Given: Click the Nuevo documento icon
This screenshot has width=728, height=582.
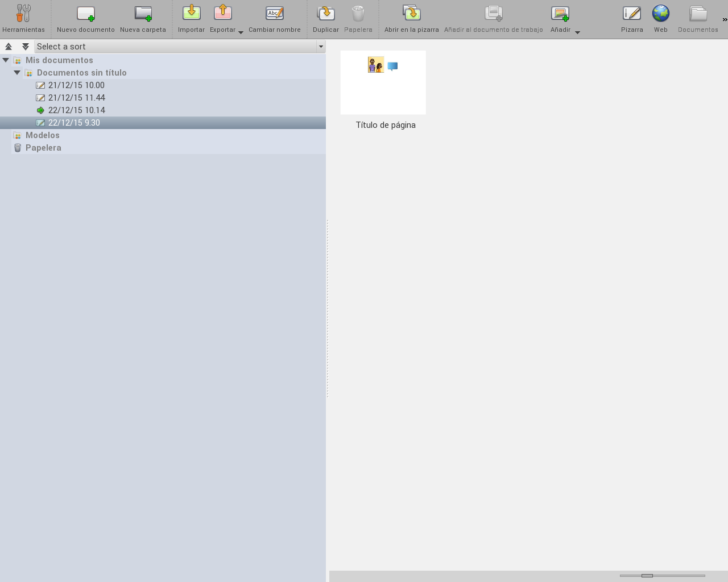Looking at the screenshot, I should pyautogui.click(x=85, y=14).
